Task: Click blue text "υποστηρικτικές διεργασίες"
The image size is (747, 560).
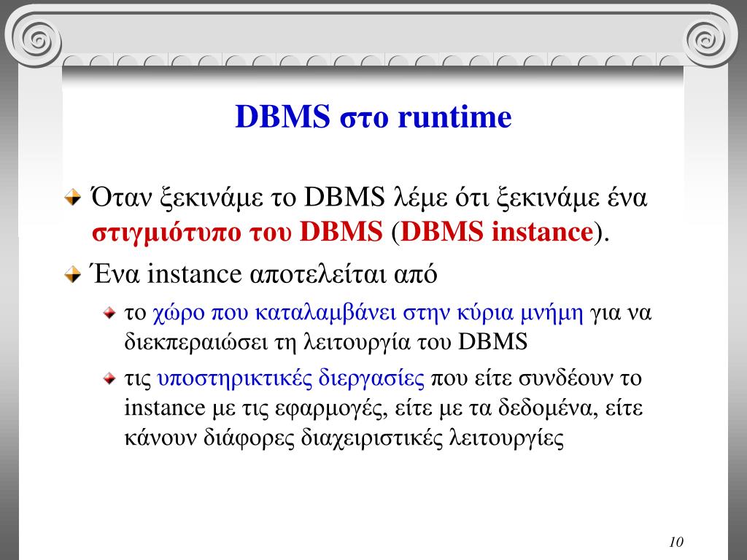Action: pyautogui.click(x=290, y=378)
